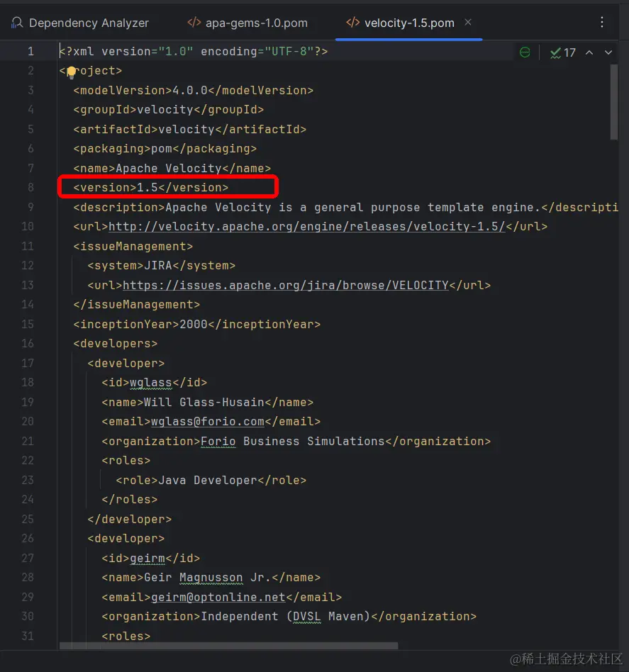Click the system JIRA line

click(161, 266)
